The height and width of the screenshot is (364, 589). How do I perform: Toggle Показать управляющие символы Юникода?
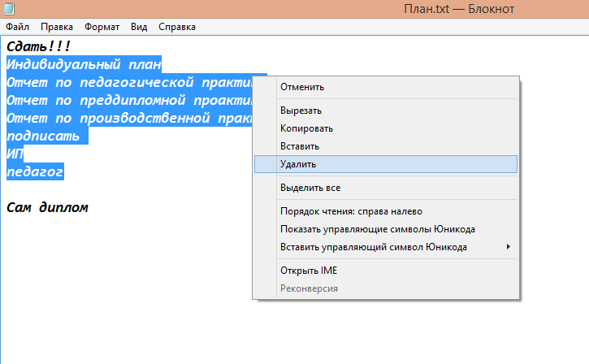[377, 229]
